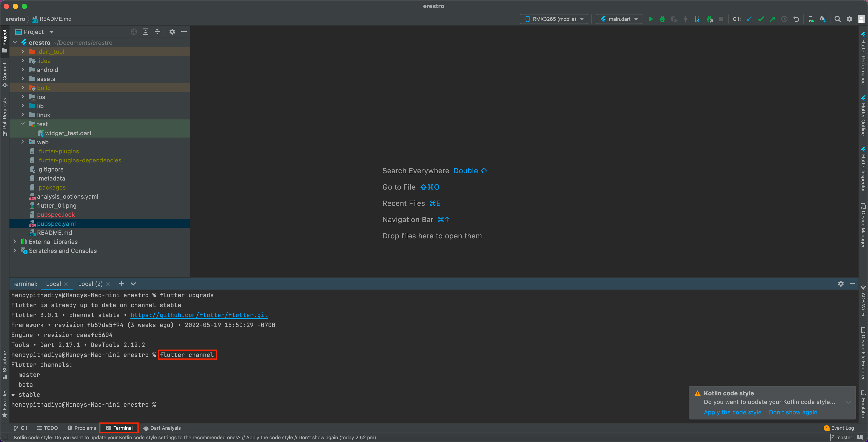
Task: Show Git history via the clock icon
Action: click(x=784, y=19)
